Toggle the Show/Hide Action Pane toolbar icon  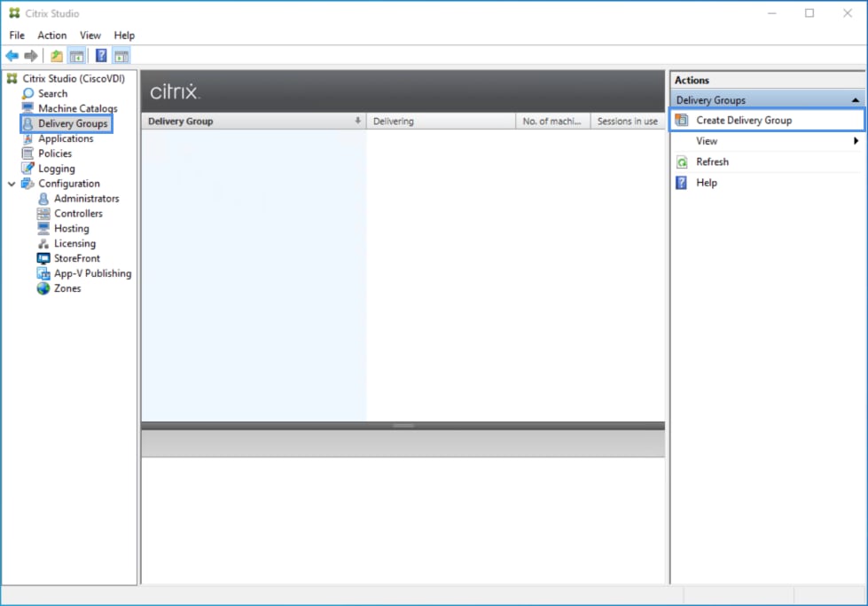tap(121, 56)
